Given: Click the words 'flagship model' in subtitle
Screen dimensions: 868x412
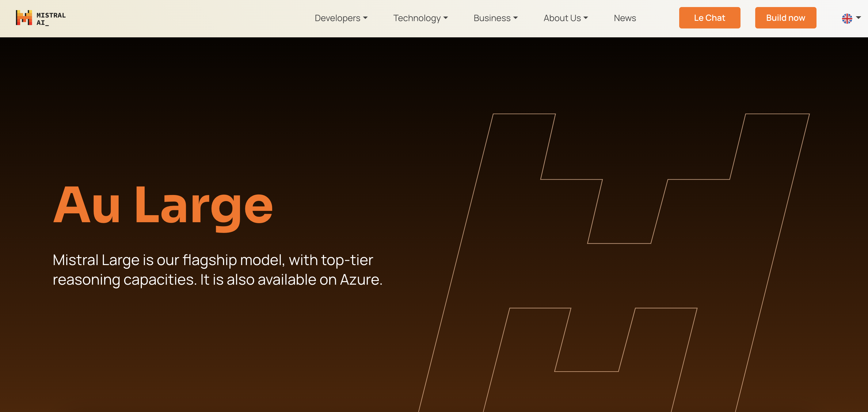Looking at the screenshot, I should 233,260.
